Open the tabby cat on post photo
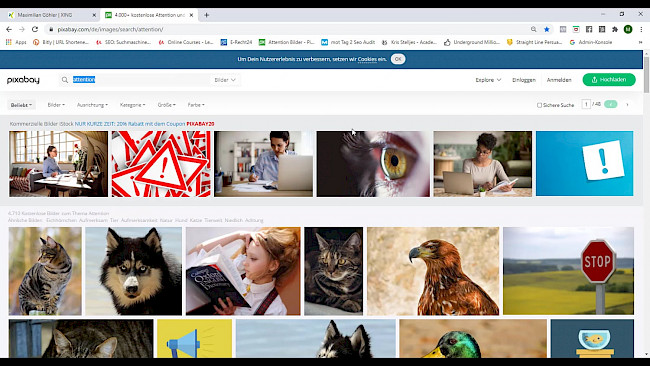The image size is (650, 366). point(45,271)
